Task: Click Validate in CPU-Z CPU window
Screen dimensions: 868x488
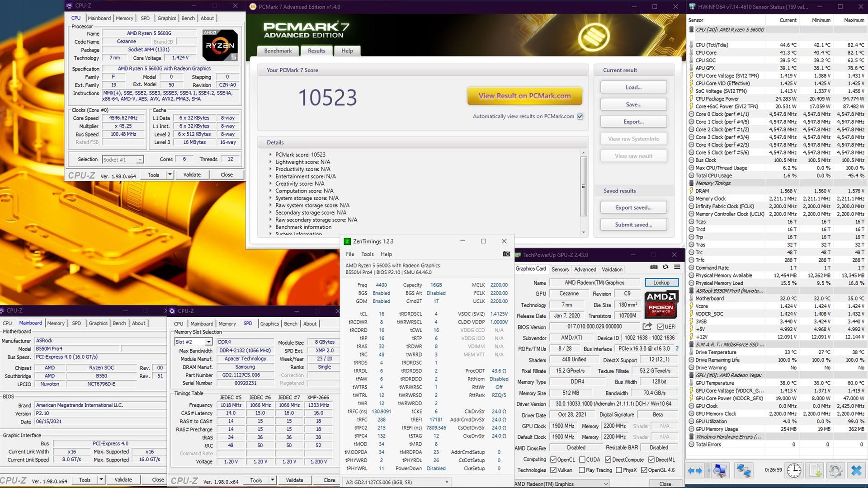Action: pos(192,174)
